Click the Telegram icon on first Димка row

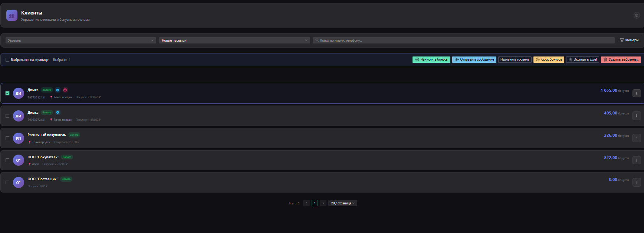57,90
